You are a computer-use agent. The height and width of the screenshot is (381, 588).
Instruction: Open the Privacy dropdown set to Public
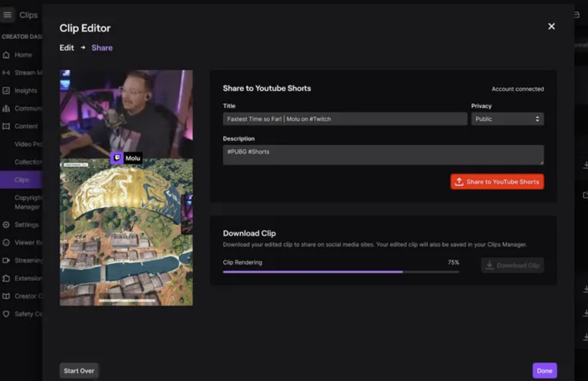[507, 118]
